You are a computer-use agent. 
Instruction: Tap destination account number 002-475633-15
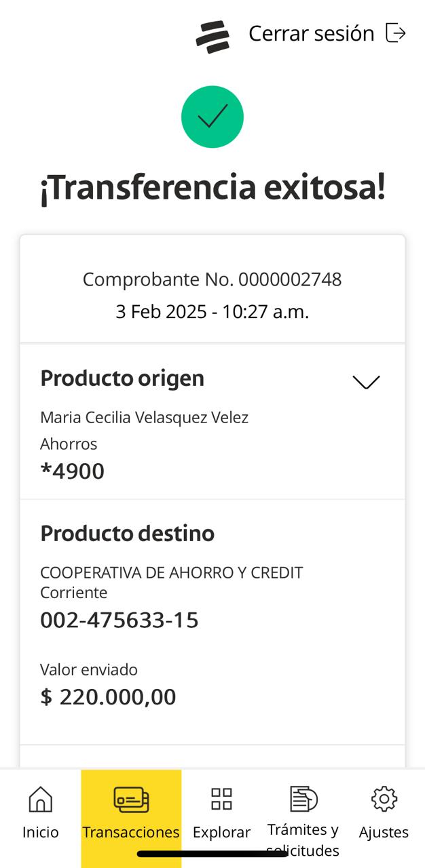[119, 620]
